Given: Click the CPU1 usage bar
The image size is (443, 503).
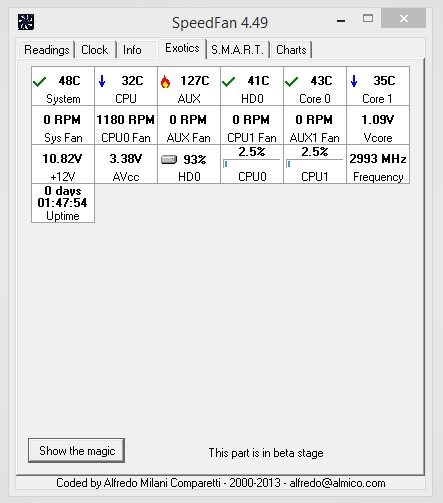Looking at the screenshot, I should pos(315,163).
